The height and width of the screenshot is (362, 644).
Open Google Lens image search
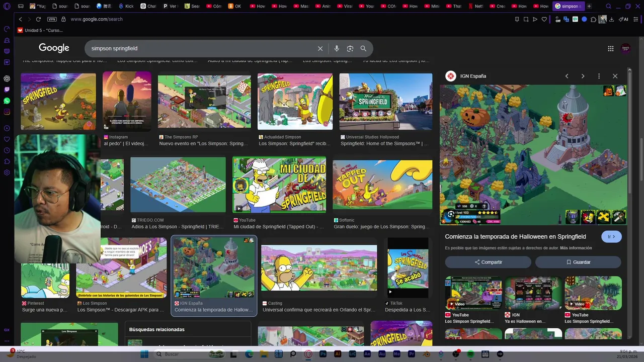[x=350, y=48]
